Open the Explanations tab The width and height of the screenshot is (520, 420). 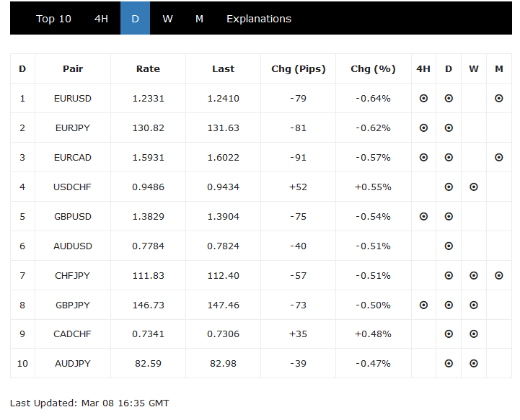pyautogui.click(x=259, y=19)
